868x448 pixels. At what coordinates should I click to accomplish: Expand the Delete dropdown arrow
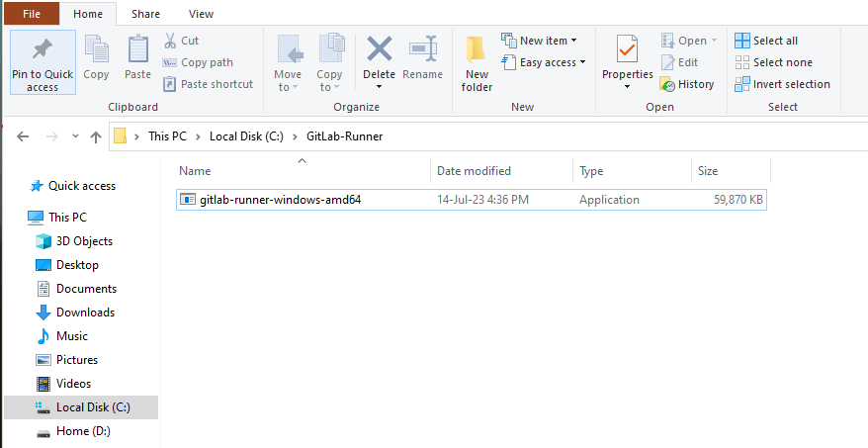point(380,87)
